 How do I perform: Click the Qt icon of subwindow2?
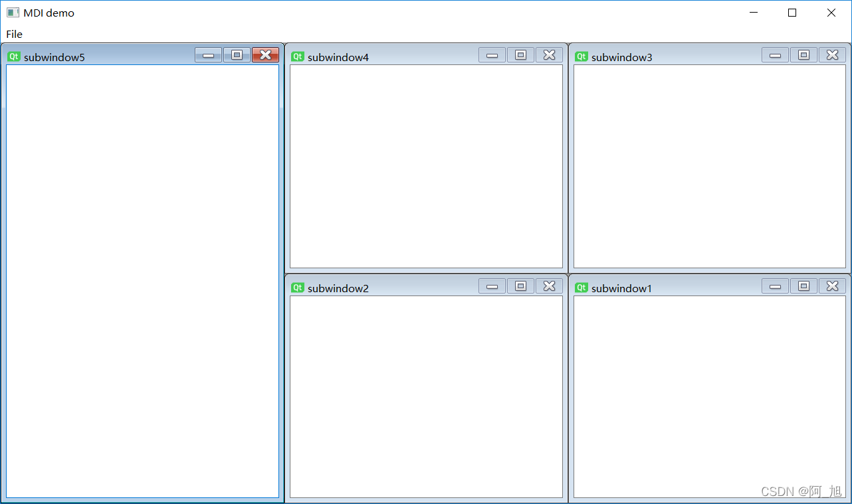[x=298, y=288]
